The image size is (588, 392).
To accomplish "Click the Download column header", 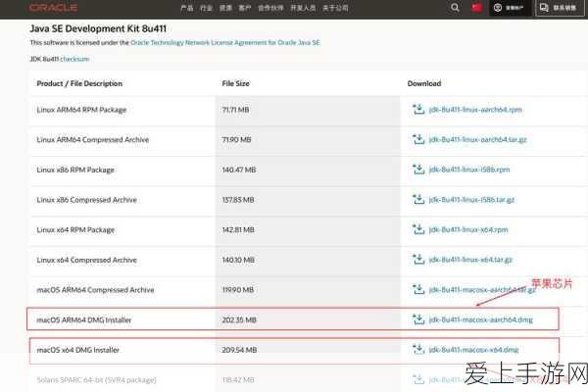I will (x=424, y=83).
